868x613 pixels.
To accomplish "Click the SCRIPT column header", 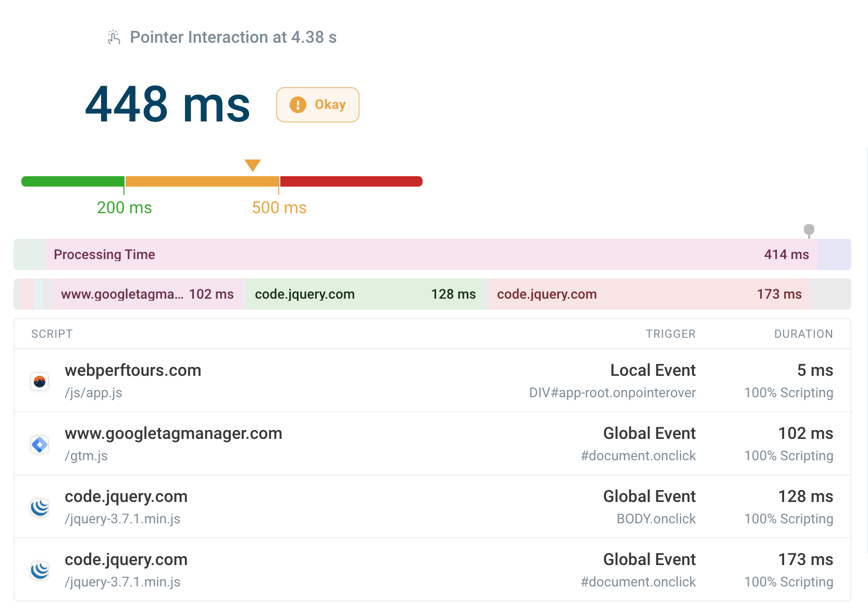I will click(52, 334).
